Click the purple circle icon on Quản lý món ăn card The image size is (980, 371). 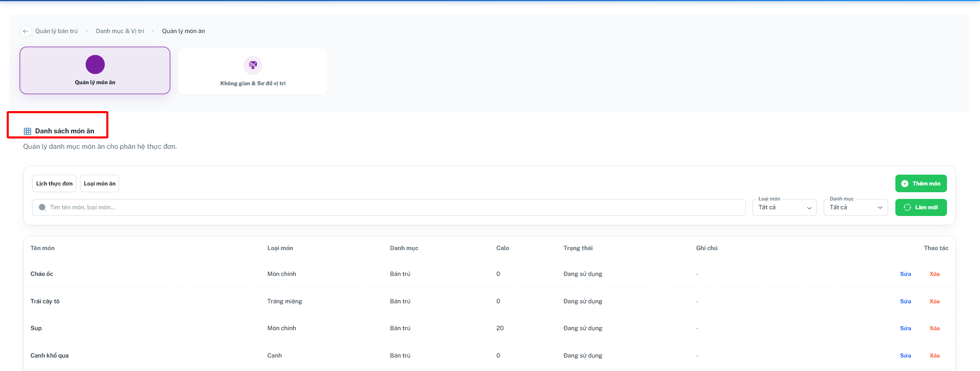(95, 65)
